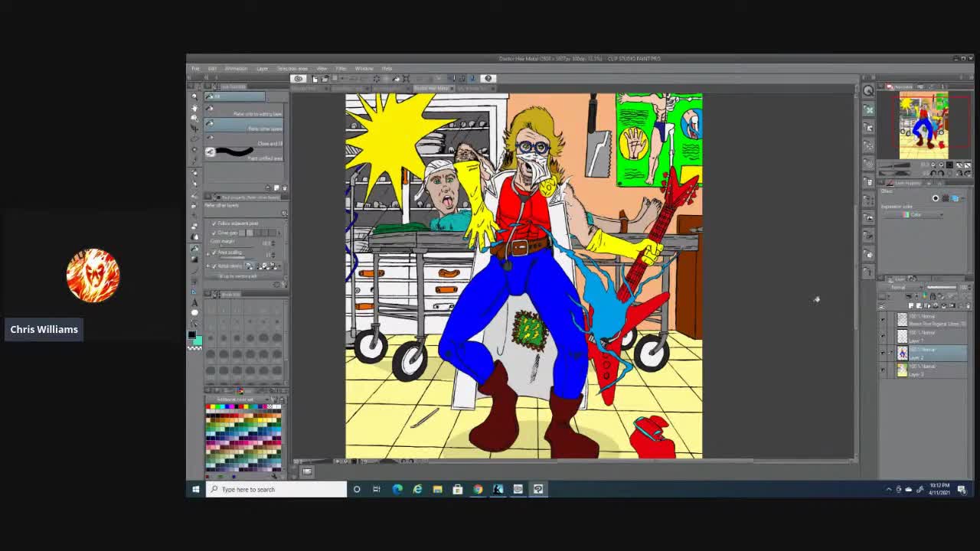Select the Eyedropper tool
Image resolution: width=980 pixels, height=551 pixels.
pos(194,160)
